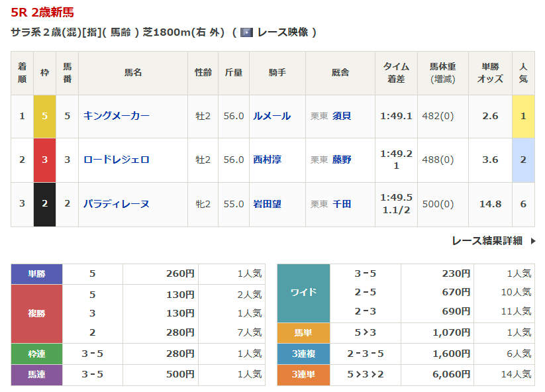Image resolution: width=545 pixels, height=392 pixels.
Task: Open the レース結果詳細 full results link
Action: 487,241
